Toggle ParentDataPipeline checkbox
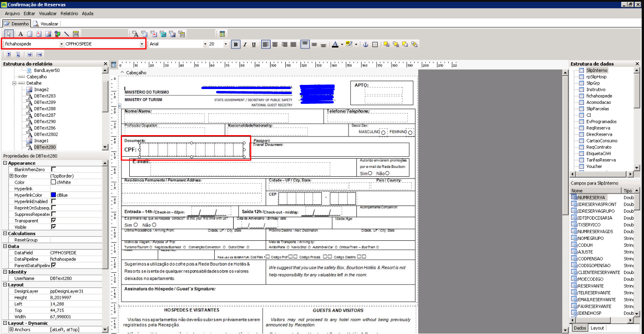 tap(53, 265)
